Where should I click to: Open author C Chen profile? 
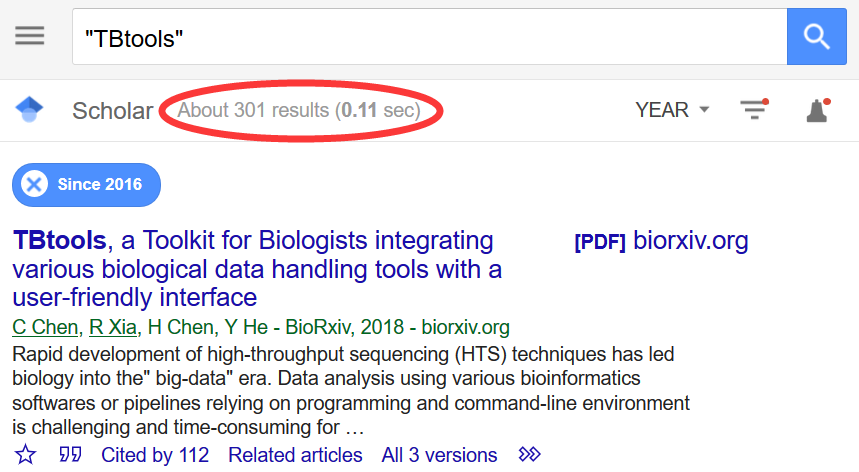45,327
